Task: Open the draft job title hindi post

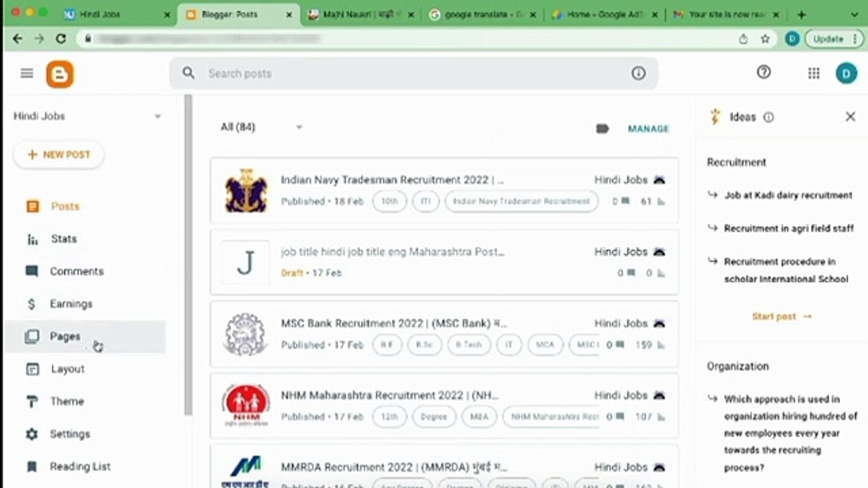Action: (392, 252)
